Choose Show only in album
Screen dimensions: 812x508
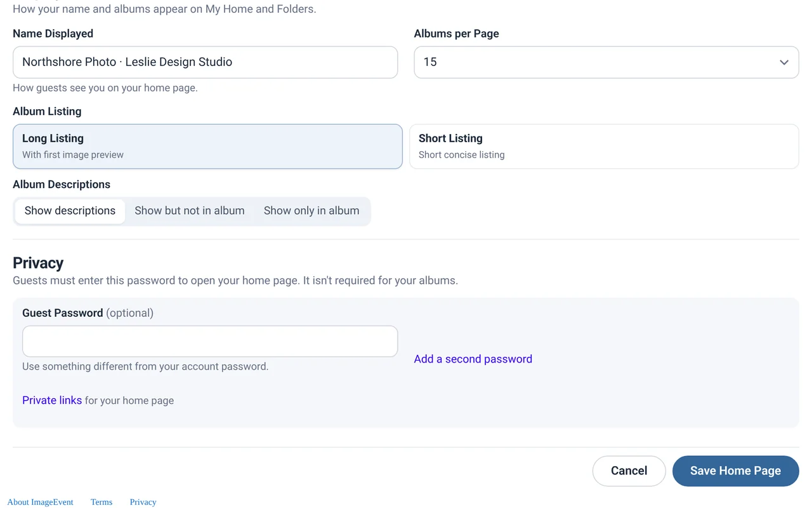pyautogui.click(x=311, y=211)
